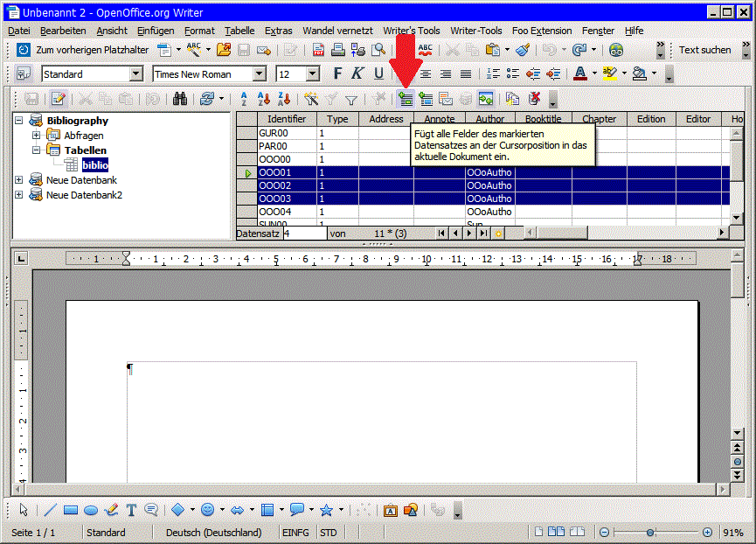Select the ellipse drawing tool
756x544 pixels.
(x=91, y=510)
